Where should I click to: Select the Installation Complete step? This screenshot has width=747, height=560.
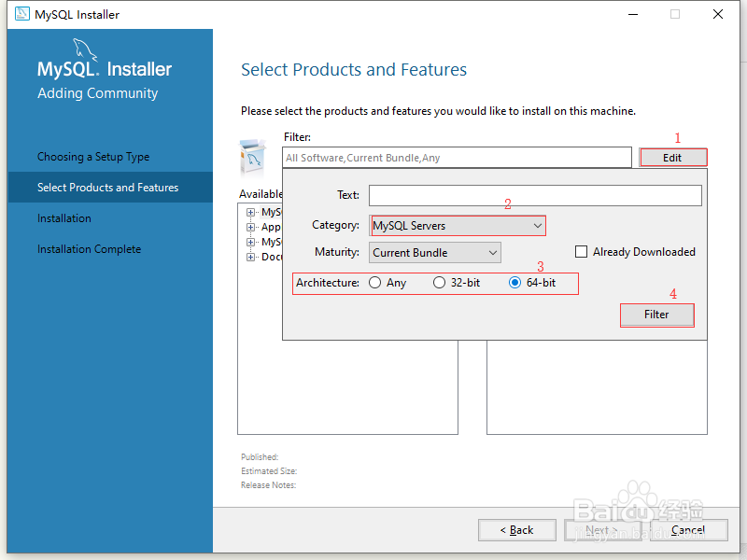(x=89, y=248)
